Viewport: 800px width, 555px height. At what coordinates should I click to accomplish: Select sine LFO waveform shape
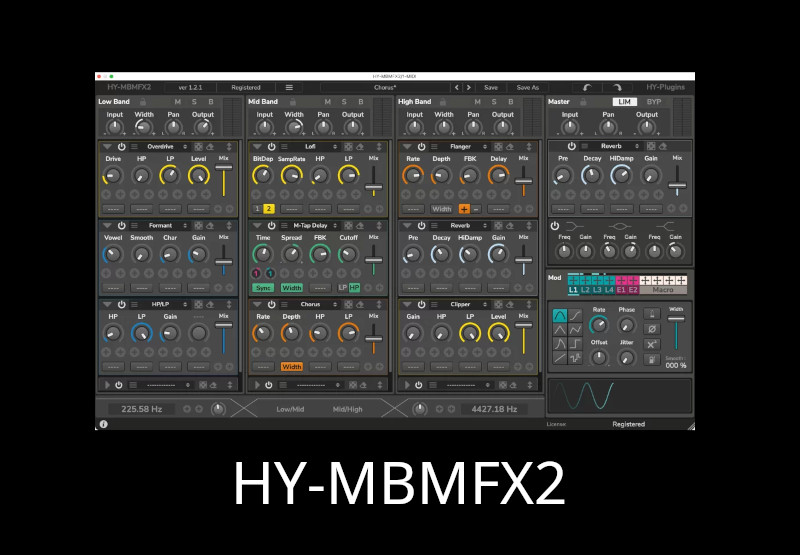click(560, 316)
